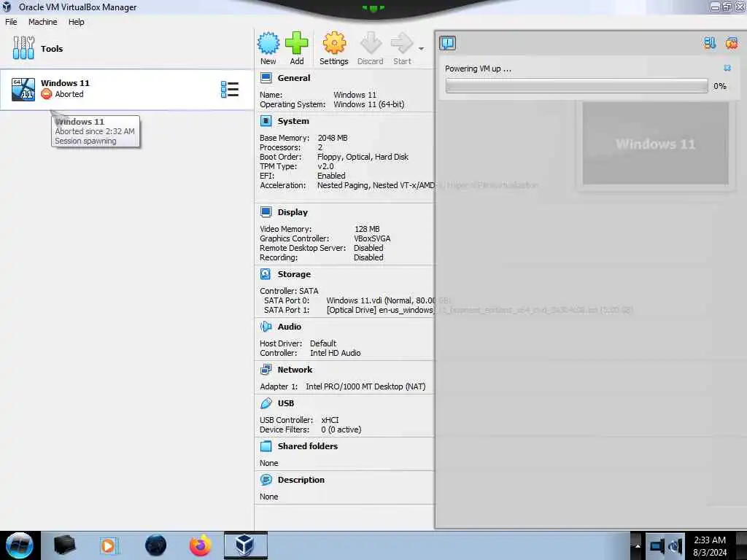Image resolution: width=747 pixels, height=560 pixels.
Task: Click the VirtualBox taskbar button
Action: point(245,545)
